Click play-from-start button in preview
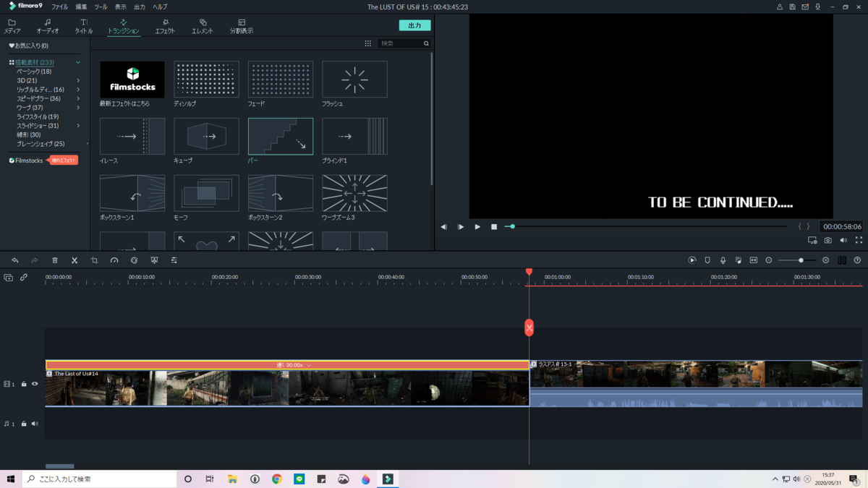Image resolution: width=868 pixels, height=488 pixels. tap(461, 227)
